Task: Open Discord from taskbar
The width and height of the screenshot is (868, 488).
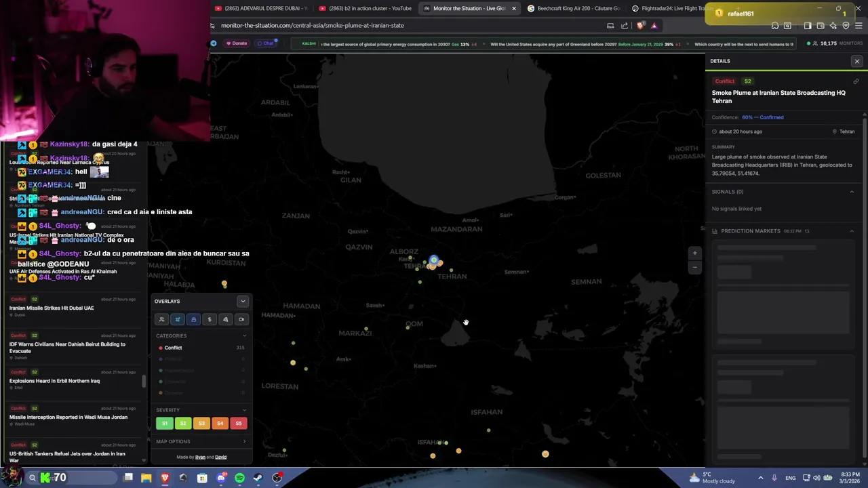Action: [x=220, y=478]
